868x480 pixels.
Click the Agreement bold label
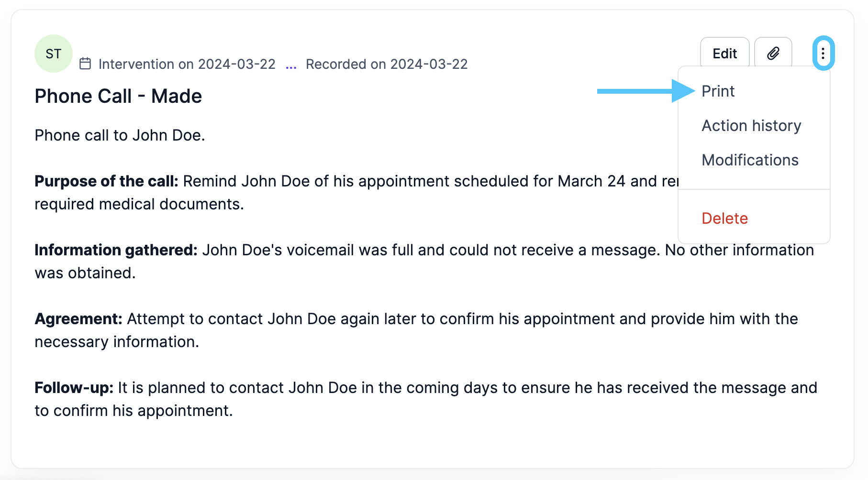pyautogui.click(x=78, y=319)
